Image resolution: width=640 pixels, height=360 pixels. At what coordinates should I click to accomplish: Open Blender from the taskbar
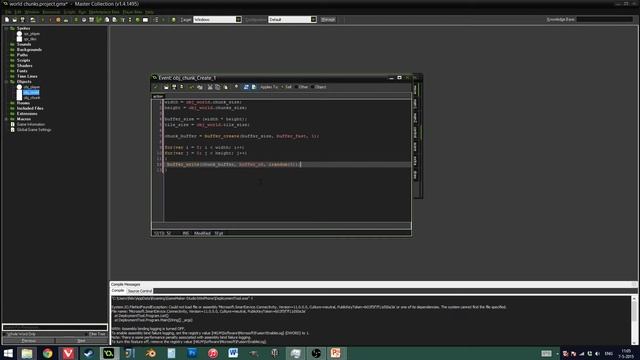click(x=151, y=353)
